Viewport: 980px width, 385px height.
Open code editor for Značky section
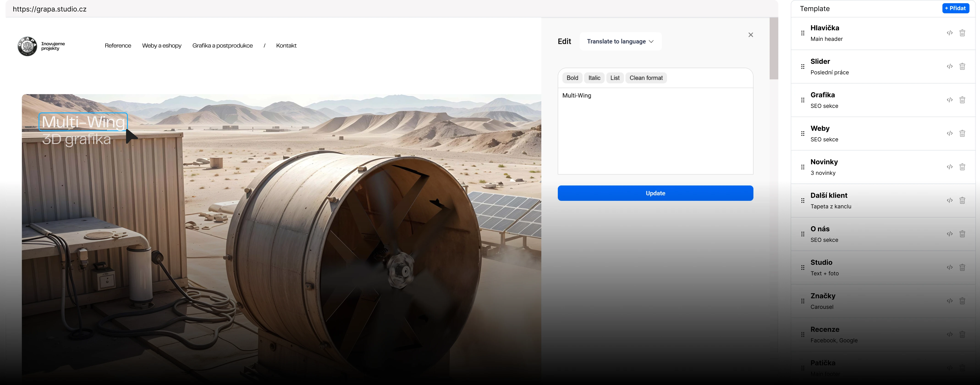pos(950,301)
